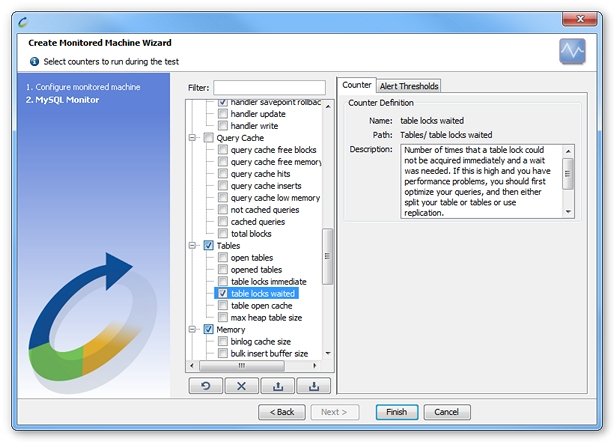Enable query cache hits checkbox
This screenshot has height=442, width=614.
point(223,173)
